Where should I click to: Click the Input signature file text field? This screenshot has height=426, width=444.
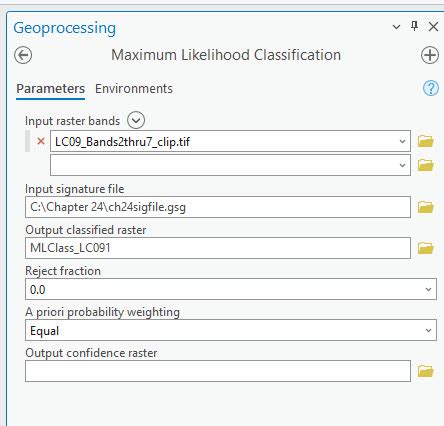(x=218, y=207)
